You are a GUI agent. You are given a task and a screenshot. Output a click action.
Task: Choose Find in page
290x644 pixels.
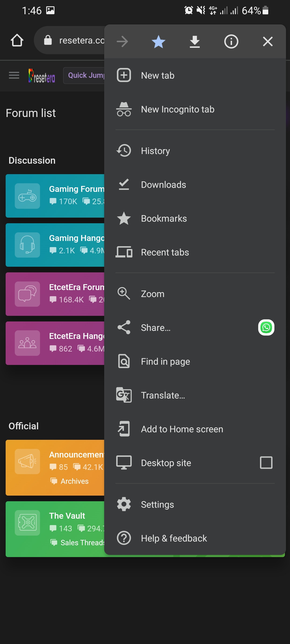195,361
